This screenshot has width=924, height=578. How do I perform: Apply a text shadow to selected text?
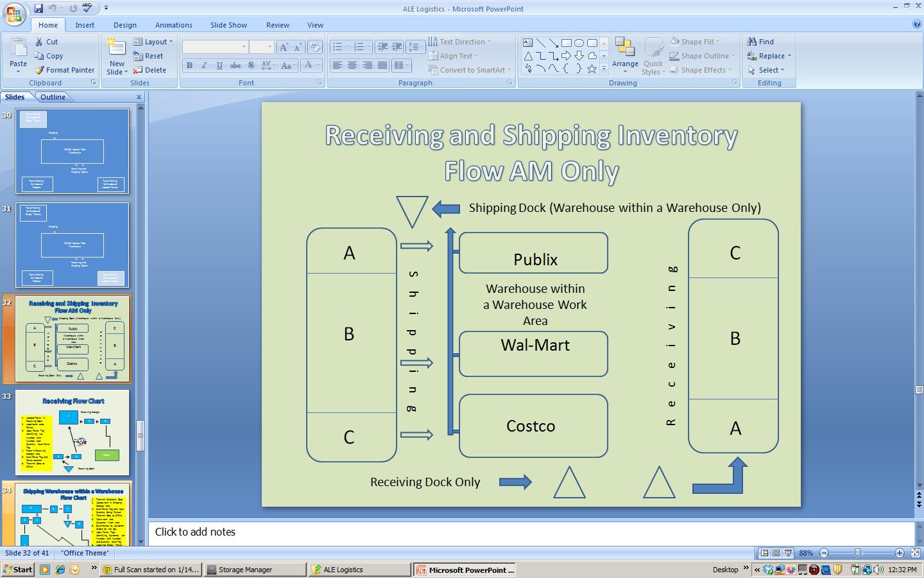coord(250,65)
